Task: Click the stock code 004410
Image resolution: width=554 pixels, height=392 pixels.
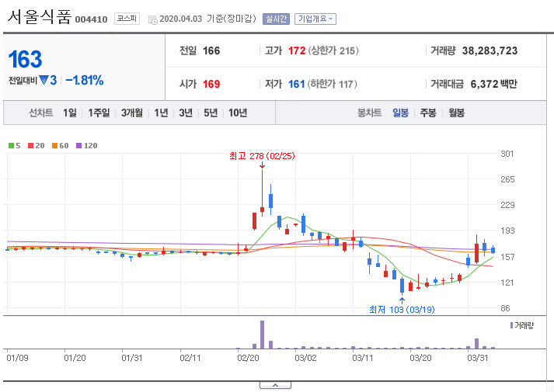Action: 91,19
